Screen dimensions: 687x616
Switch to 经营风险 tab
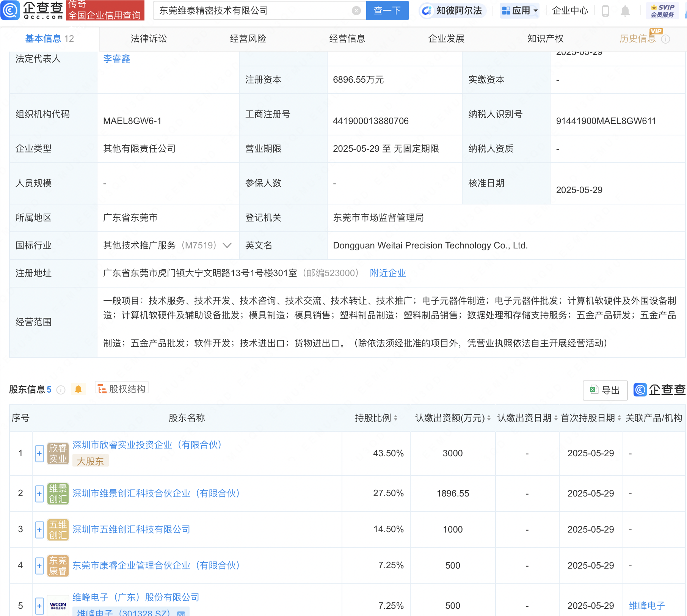(248, 39)
